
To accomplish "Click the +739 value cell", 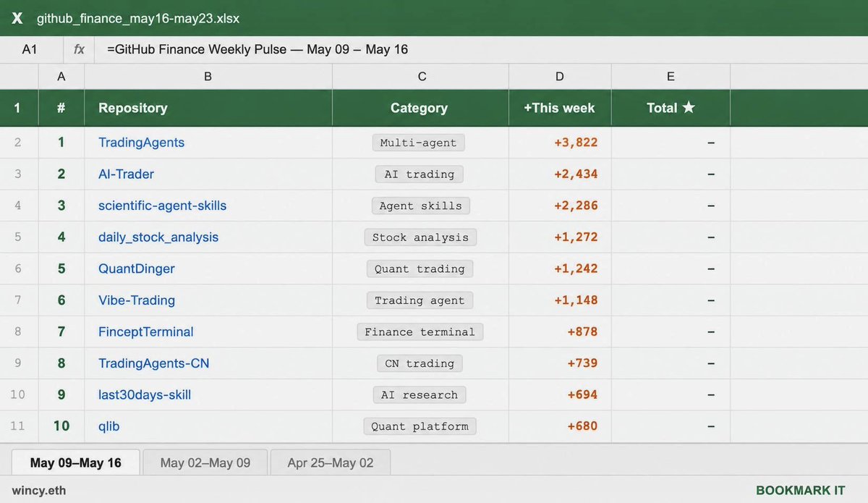I will [560, 363].
